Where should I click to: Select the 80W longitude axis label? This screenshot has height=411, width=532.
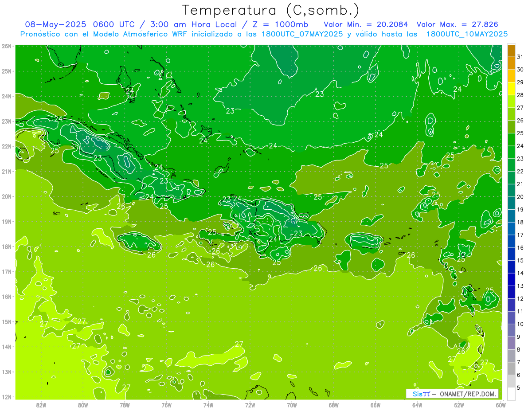click(x=83, y=405)
